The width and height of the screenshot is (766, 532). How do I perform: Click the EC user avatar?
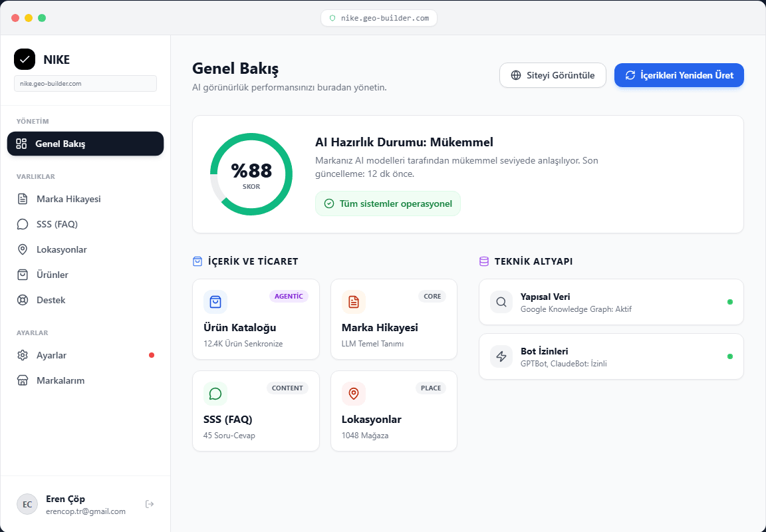pos(27,504)
